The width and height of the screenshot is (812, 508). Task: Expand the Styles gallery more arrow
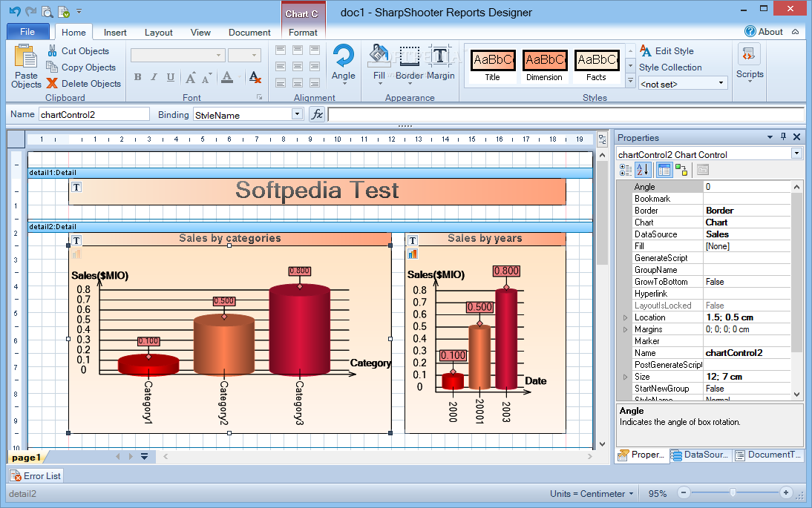point(630,81)
